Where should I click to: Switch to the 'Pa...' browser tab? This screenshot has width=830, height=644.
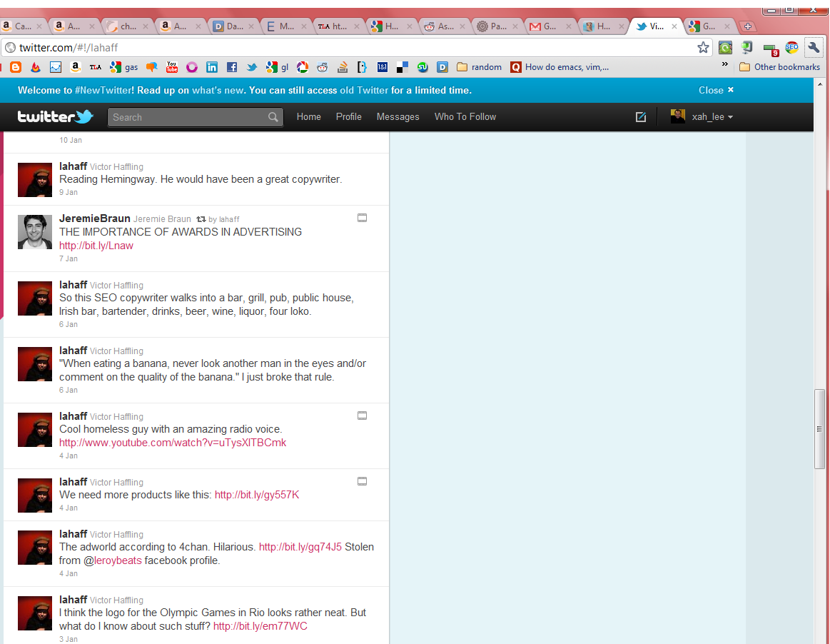click(497, 26)
